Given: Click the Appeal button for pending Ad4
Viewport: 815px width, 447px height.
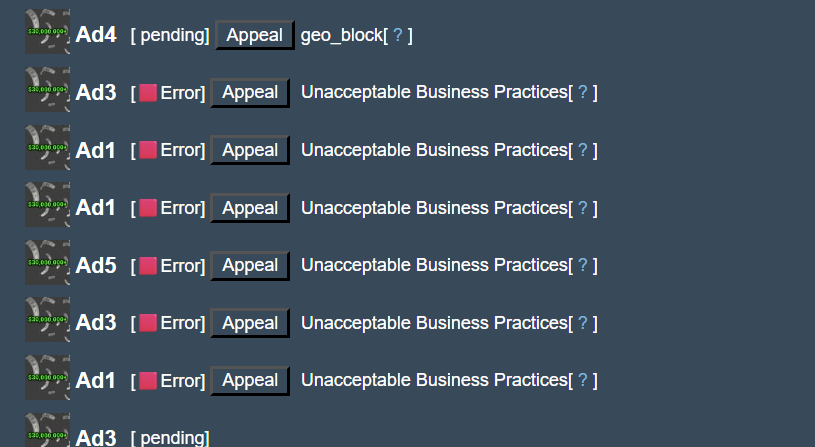Looking at the screenshot, I should coord(255,35).
